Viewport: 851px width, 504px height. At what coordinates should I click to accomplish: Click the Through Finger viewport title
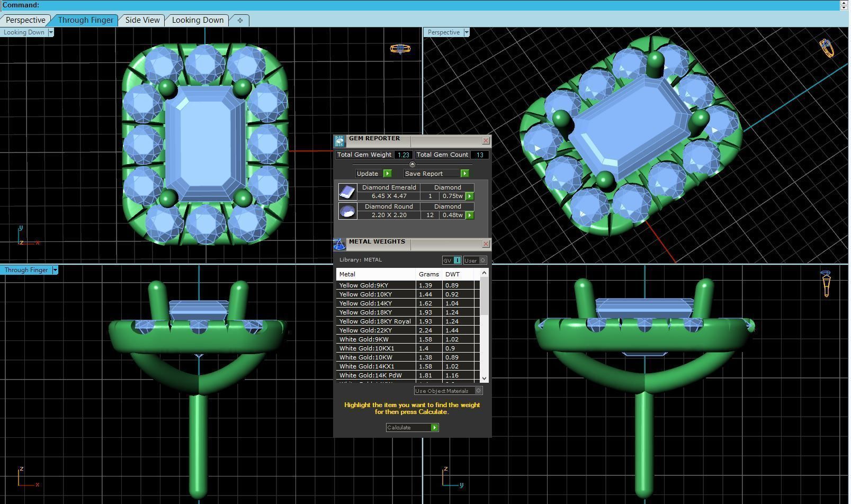coord(26,270)
